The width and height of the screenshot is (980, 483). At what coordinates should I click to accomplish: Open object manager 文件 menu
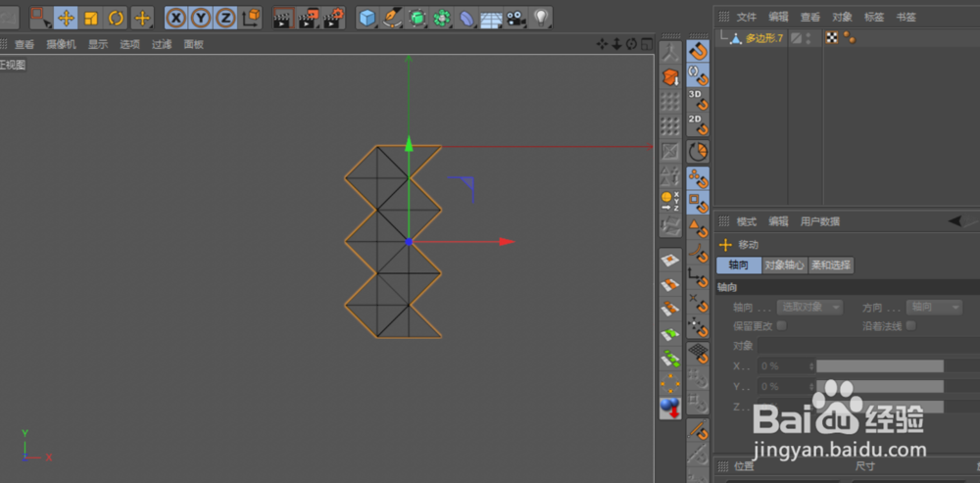(x=746, y=17)
